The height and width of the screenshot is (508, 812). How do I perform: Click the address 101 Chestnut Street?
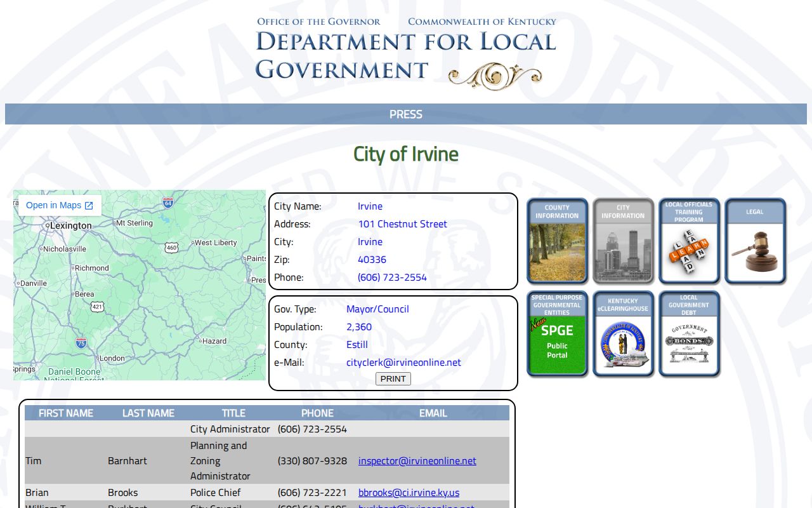pyautogui.click(x=402, y=224)
